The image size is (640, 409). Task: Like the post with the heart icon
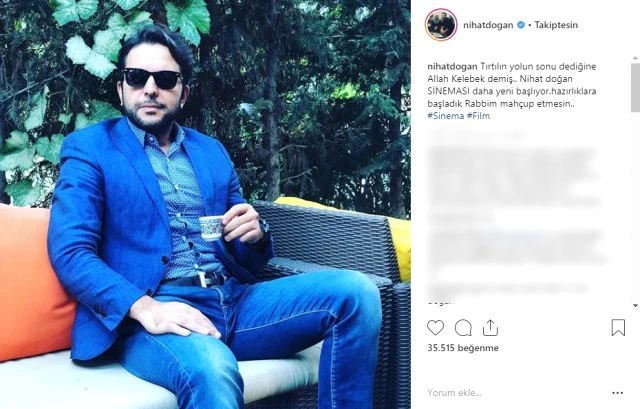(x=436, y=328)
